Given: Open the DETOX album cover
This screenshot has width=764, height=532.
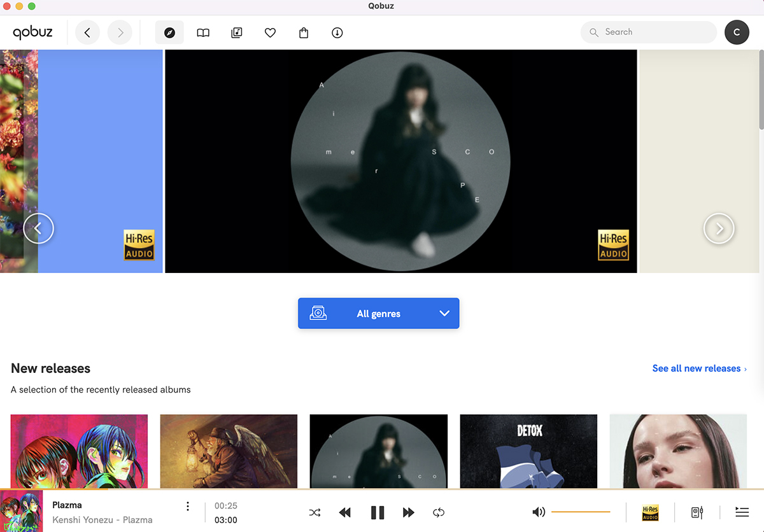Looking at the screenshot, I should point(528,451).
